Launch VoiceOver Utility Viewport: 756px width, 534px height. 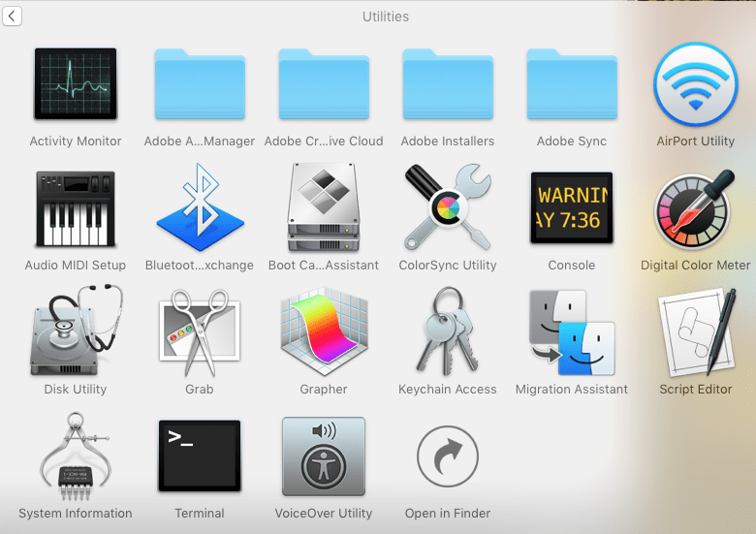pyautogui.click(x=324, y=455)
